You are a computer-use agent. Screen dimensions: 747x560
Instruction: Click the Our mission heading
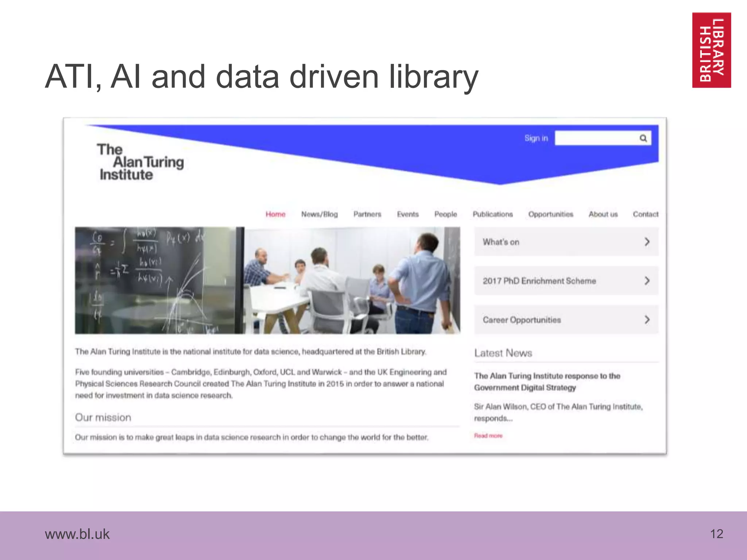[103, 417]
